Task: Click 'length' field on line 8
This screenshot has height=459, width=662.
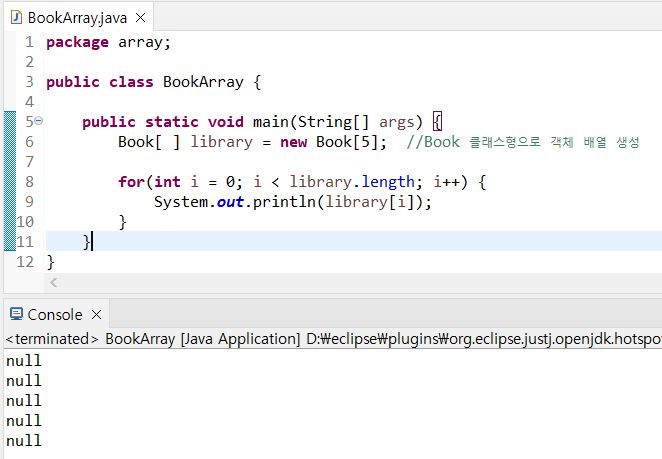Action: click(388, 182)
